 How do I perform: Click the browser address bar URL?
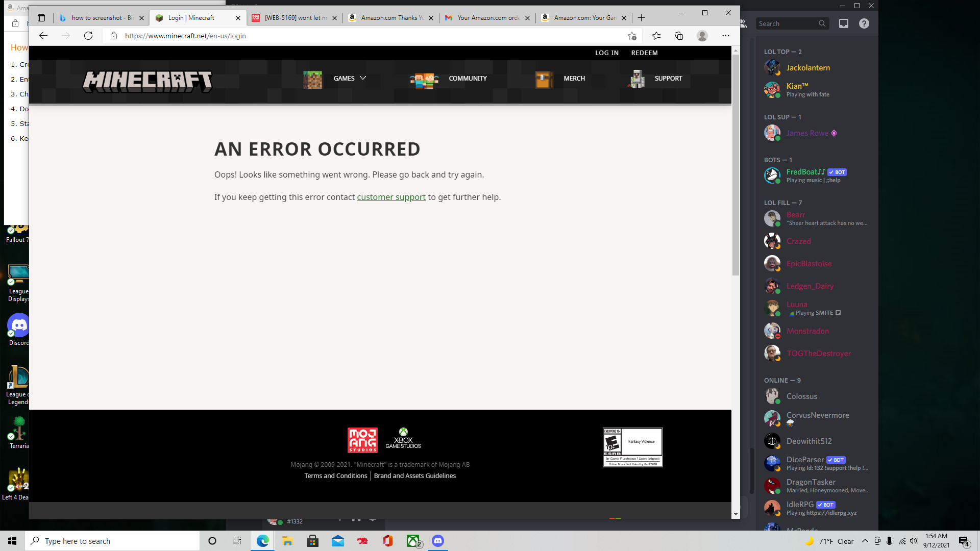tap(185, 36)
